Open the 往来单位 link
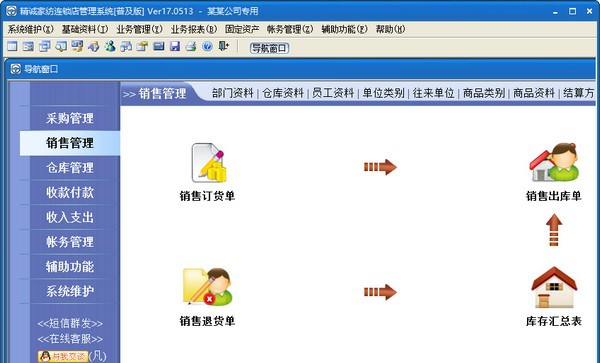600x363 pixels. coord(434,93)
